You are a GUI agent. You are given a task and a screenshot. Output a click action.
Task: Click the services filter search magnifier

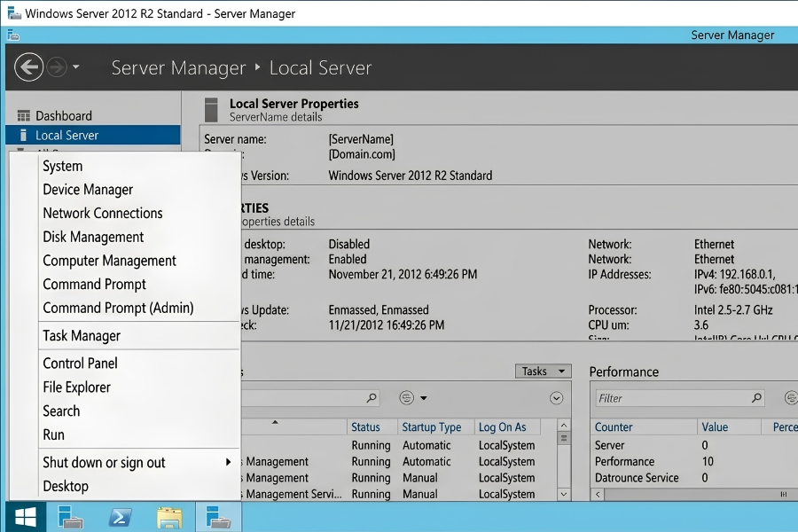(x=372, y=397)
